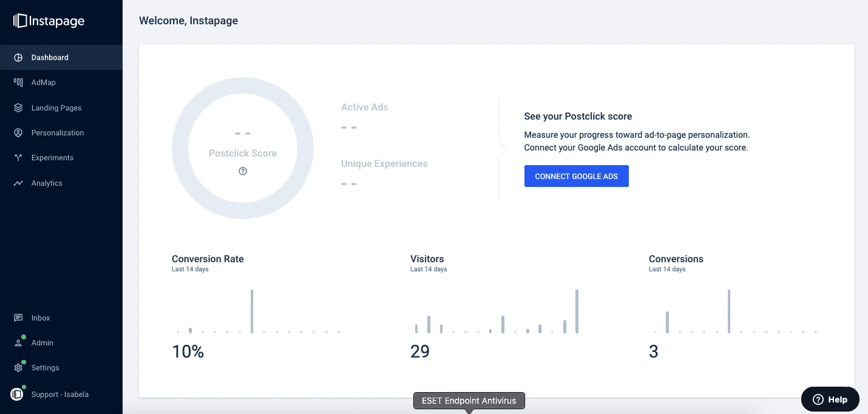The image size is (868, 414).
Task: Open Settings from the sidebar
Action: 61,368
